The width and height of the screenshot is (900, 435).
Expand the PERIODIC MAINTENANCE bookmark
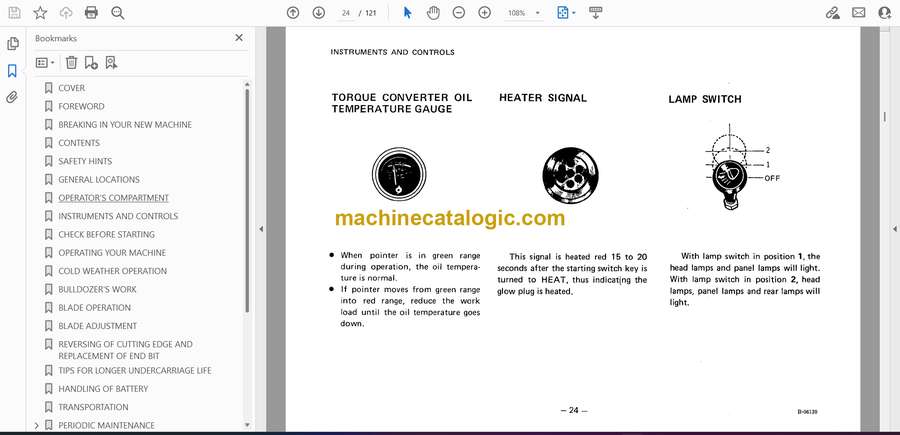(x=37, y=425)
